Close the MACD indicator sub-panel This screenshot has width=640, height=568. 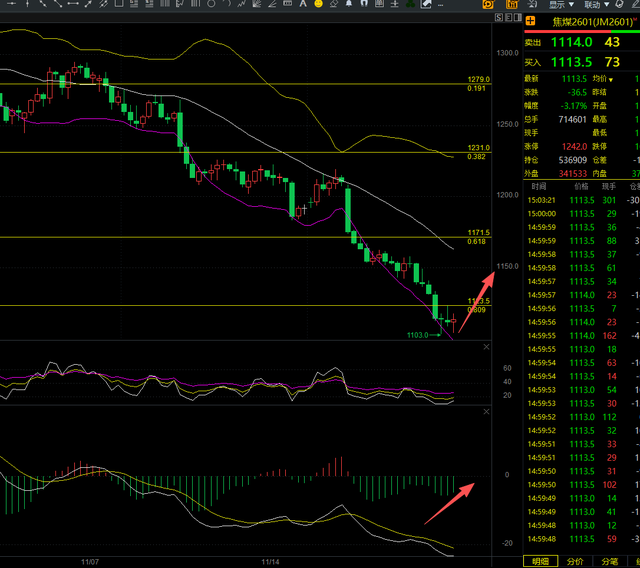pyautogui.click(x=486, y=412)
